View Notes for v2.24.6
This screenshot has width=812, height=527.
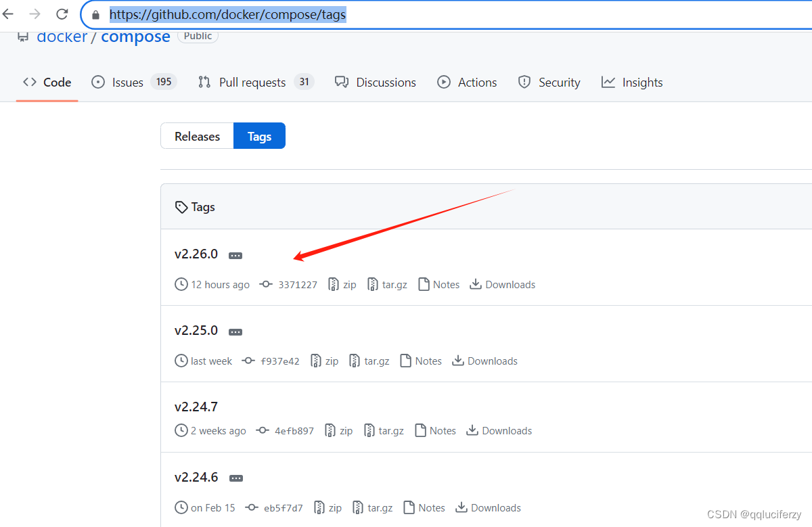click(x=424, y=508)
